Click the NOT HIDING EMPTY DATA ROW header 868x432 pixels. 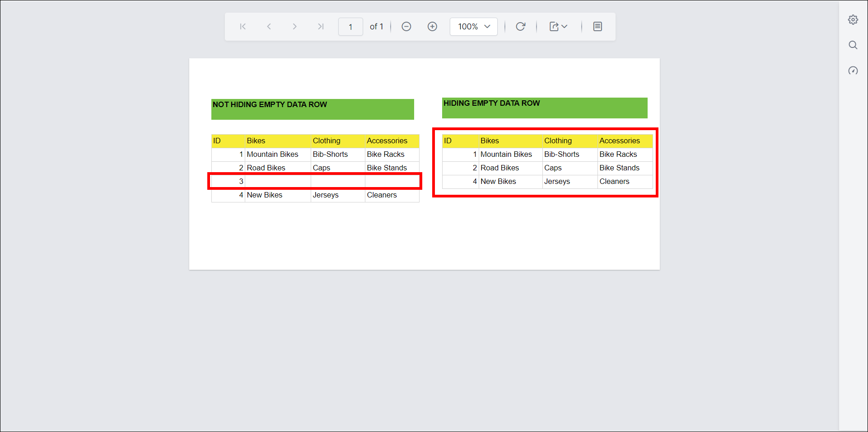pos(313,109)
